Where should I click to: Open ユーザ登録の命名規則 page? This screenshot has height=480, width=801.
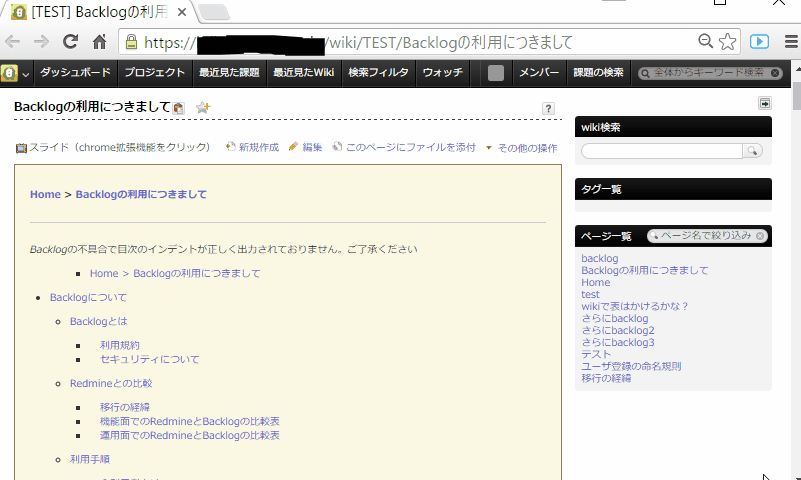[x=631, y=366]
